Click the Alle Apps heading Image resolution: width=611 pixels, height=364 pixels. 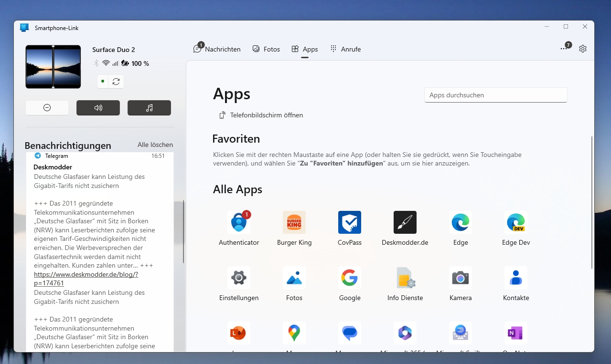237,189
